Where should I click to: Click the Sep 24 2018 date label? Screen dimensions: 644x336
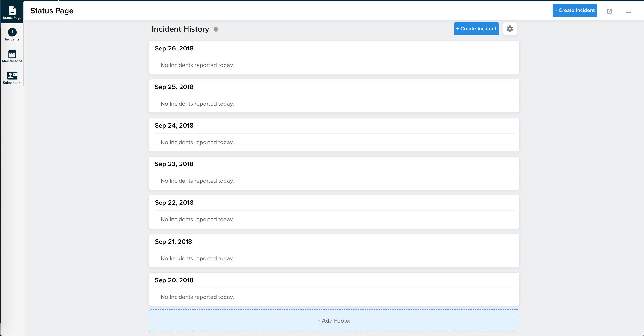tap(174, 126)
